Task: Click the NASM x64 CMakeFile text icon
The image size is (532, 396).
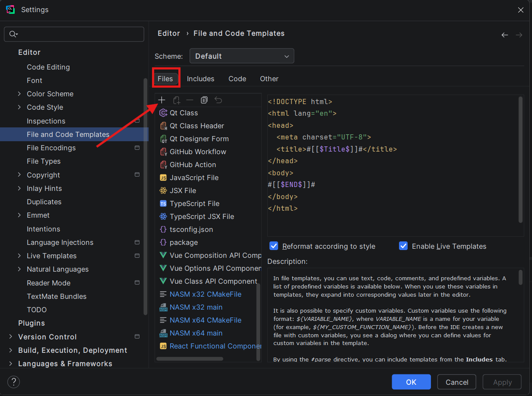Action: [x=163, y=320]
